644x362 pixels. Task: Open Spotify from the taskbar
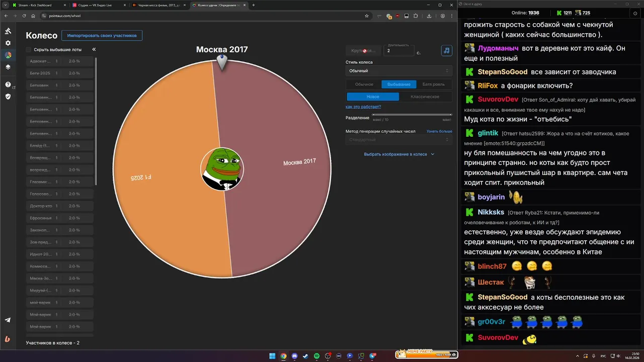click(316, 356)
